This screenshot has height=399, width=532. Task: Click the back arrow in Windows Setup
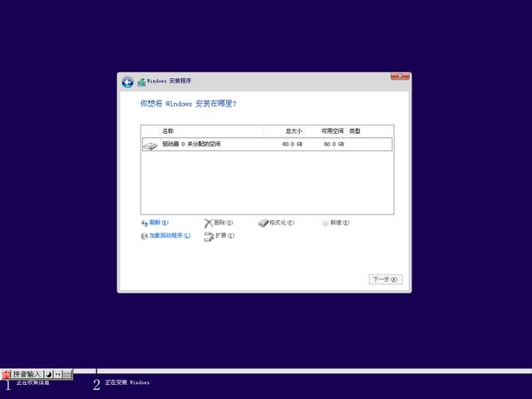tap(127, 81)
